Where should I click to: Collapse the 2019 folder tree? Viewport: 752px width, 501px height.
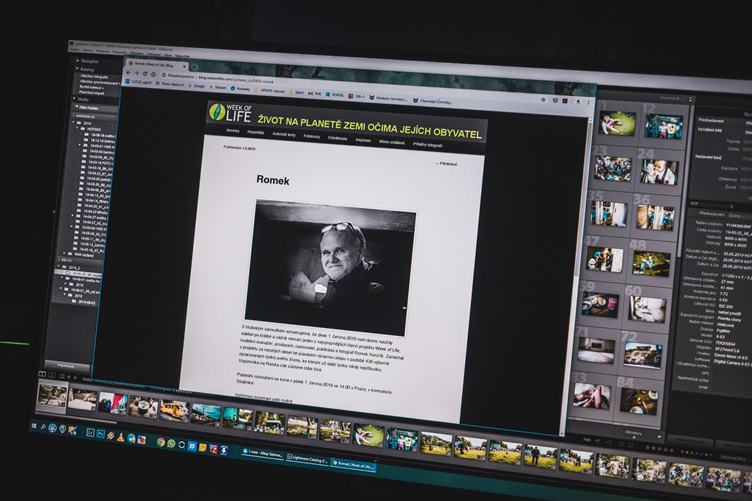[74, 123]
